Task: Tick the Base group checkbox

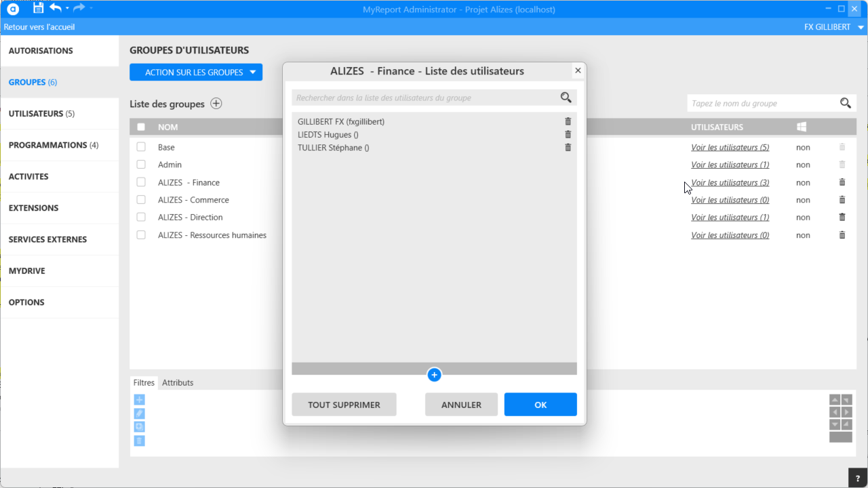Action: 141,147
